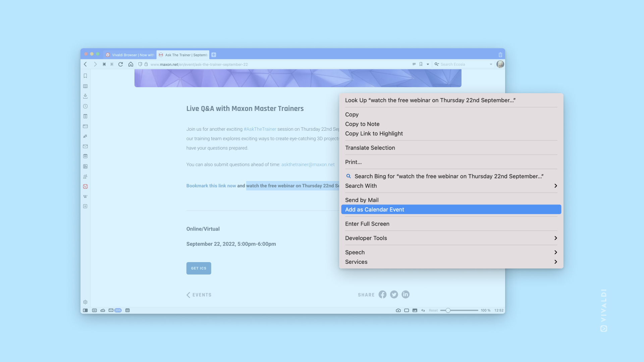Take a page capture screenshot
644x362 pixels.
click(x=398, y=310)
